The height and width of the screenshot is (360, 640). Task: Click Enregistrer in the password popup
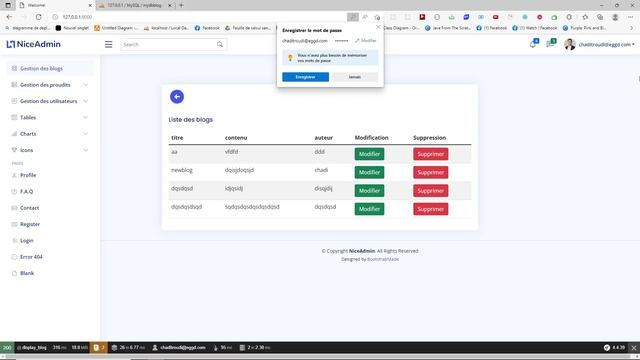point(305,77)
